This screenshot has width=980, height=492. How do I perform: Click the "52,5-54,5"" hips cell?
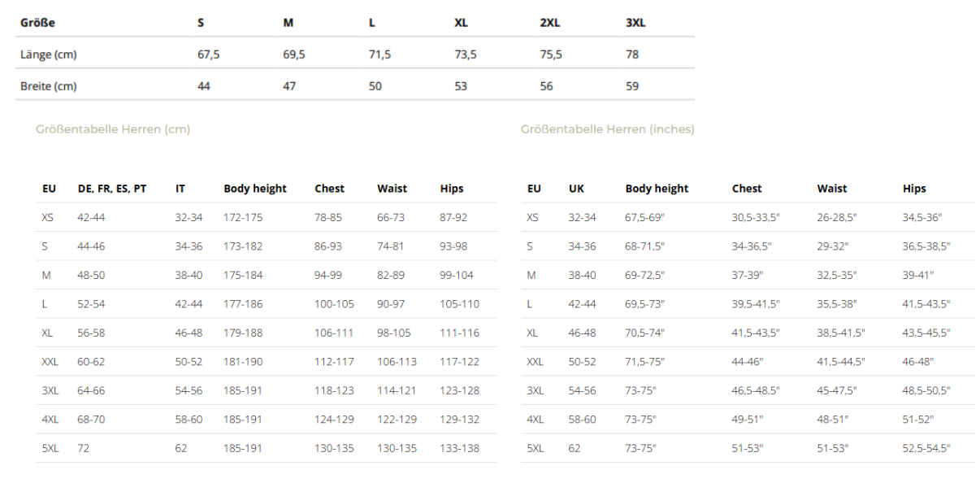pos(926,448)
